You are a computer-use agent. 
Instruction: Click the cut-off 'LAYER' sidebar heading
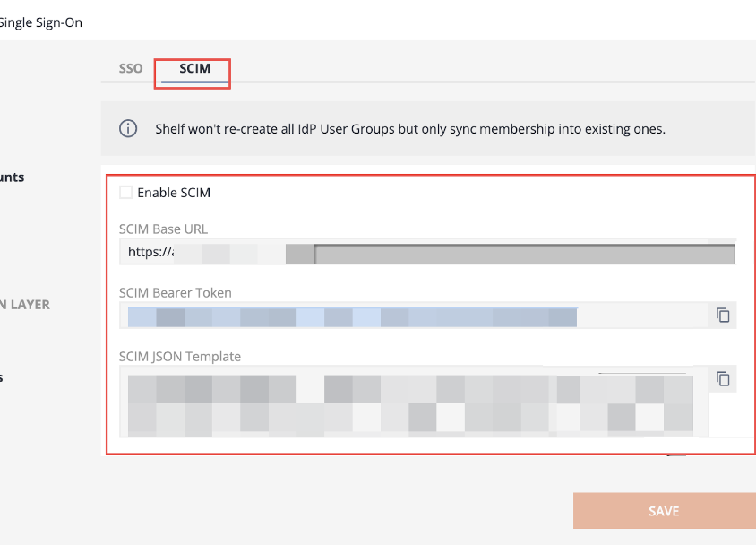pos(25,305)
